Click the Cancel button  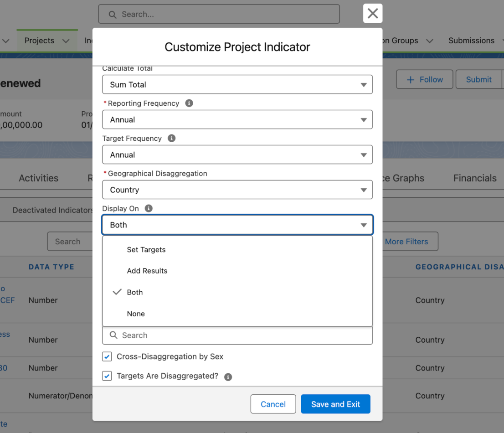tap(273, 404)
